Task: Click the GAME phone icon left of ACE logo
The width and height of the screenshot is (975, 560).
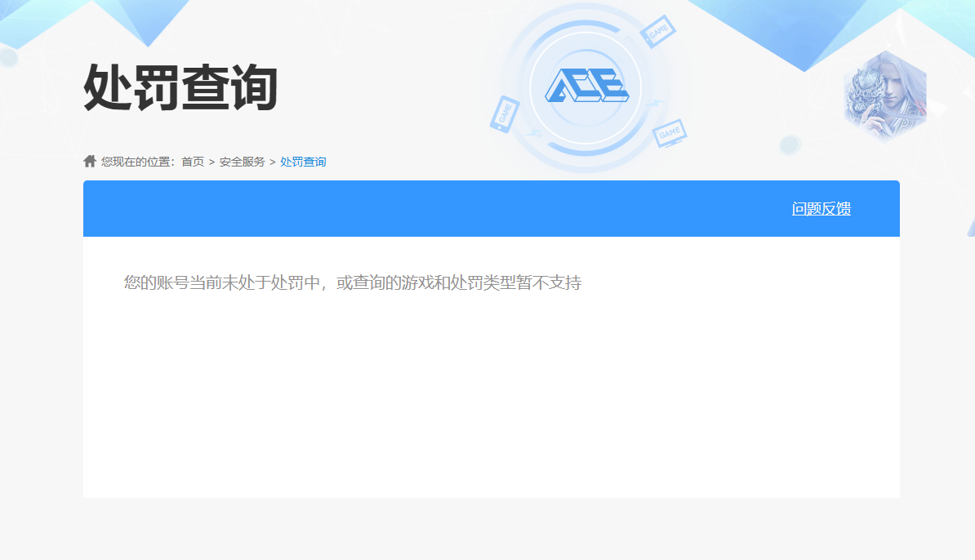Action: coord(505,113)
